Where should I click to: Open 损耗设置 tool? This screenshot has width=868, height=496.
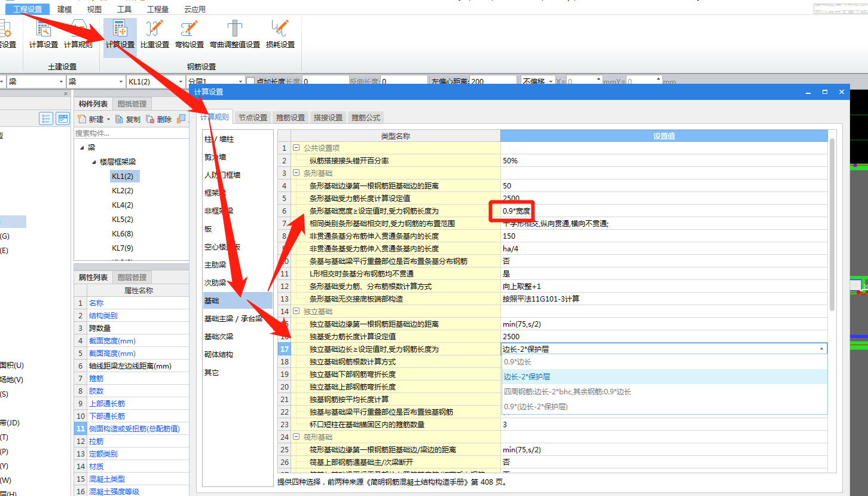coord(280,34)
